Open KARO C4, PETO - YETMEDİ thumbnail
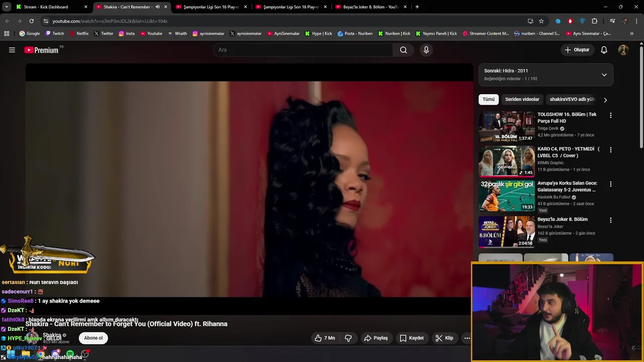Image resolution: width=644 pixels, height=362 pixels. (507, 161)
